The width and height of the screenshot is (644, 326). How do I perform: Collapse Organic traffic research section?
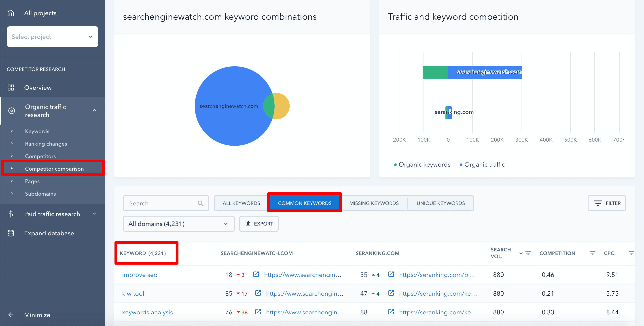94,110
